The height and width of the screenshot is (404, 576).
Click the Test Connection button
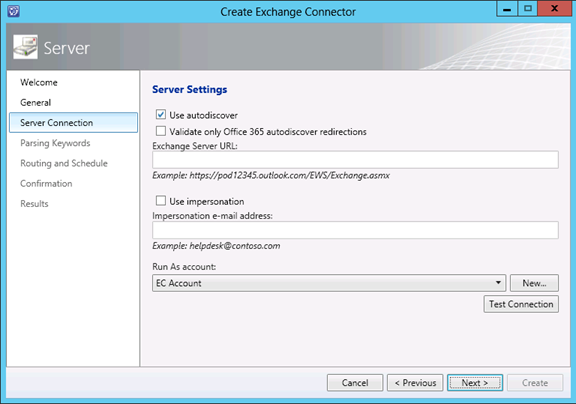[x=521, y=304]
